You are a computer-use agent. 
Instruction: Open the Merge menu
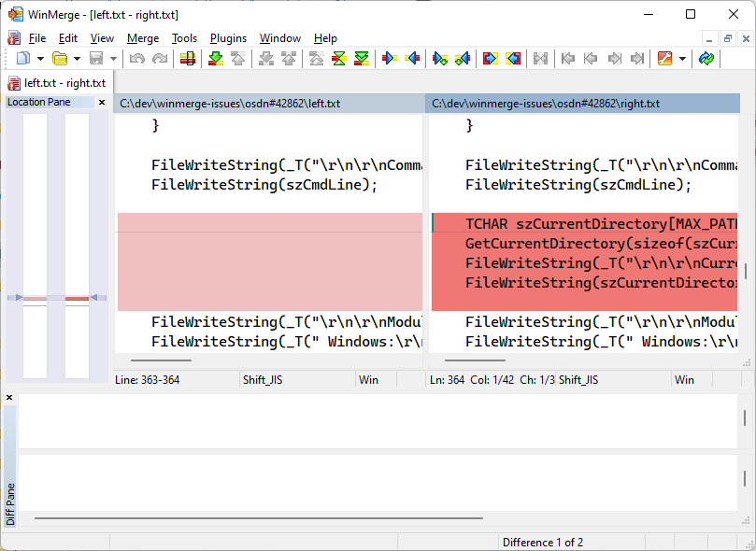[x=143, y=38]
